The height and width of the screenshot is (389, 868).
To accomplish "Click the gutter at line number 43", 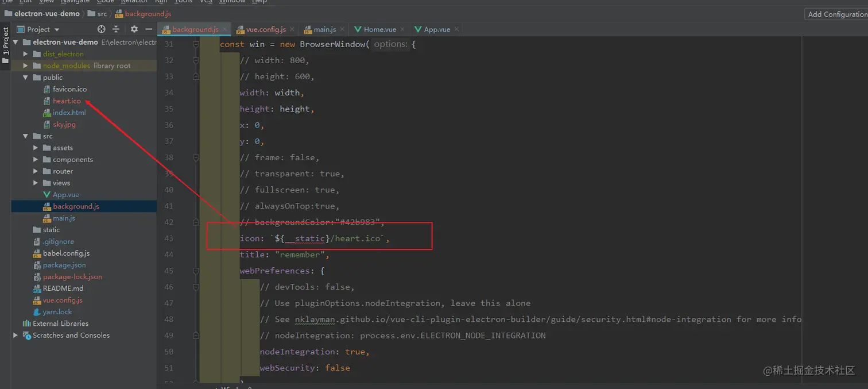I will coord(168,238).
